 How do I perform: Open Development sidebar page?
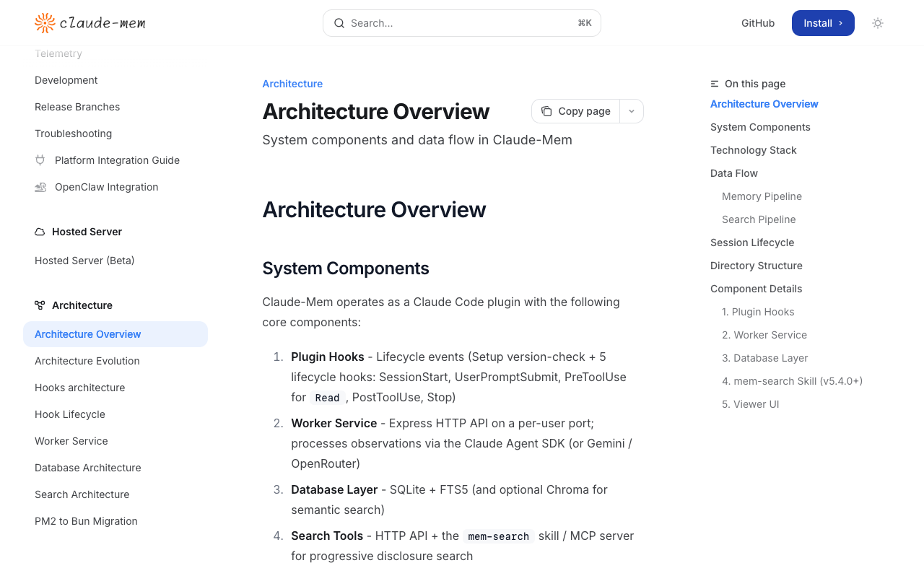[66, 80]
